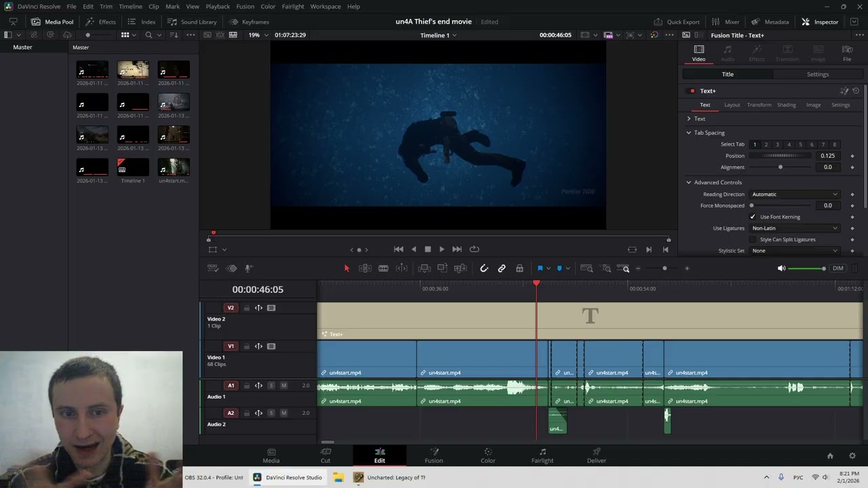Switch Inspector to Settings tab
This screenshot has height=488, width=868.
(x=818, y=75)
